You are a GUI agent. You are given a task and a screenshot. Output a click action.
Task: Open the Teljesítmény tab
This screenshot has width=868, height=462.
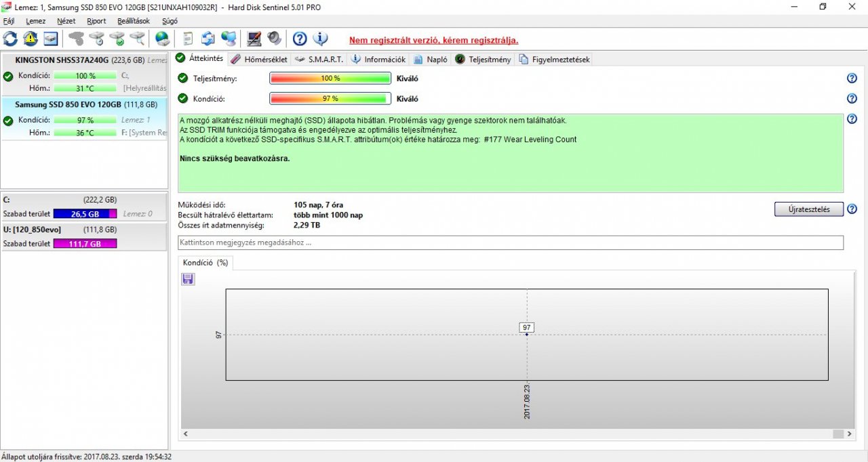click(x=484, y=60)
